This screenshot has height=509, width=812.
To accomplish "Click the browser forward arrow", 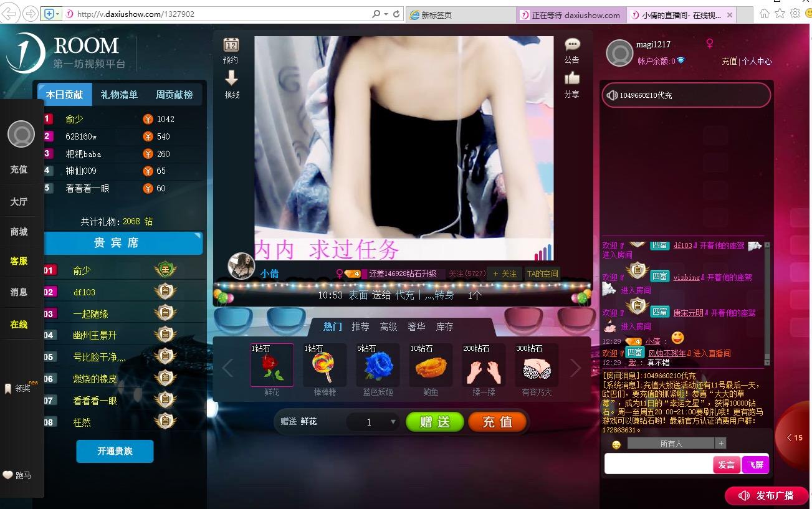I will pyautogui.click(x=29, y=14).
